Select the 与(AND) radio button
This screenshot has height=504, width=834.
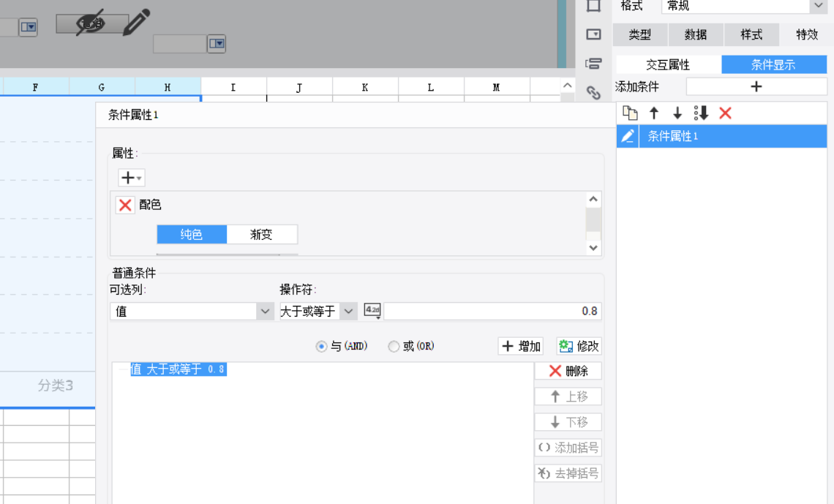pyautogui.click(x=321, y=347)
